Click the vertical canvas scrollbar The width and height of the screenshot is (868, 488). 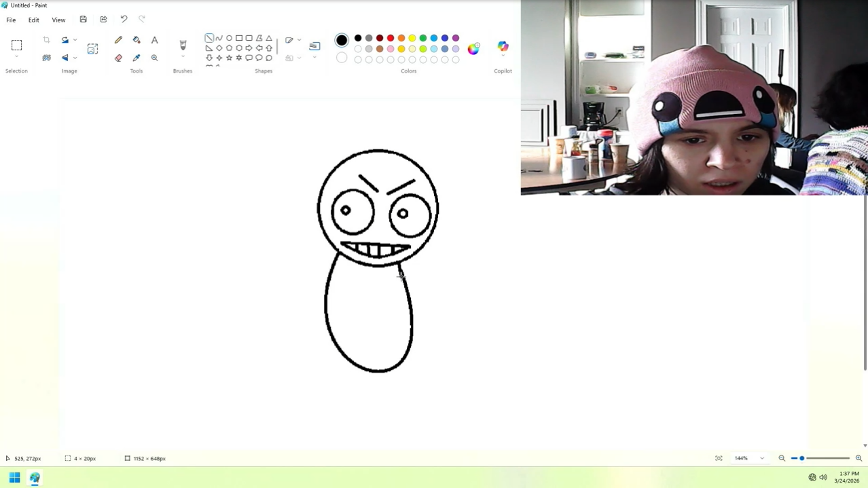click(865, 283)
